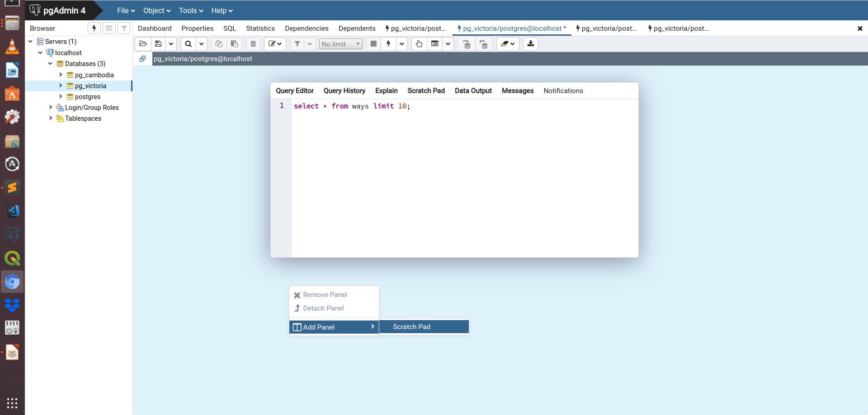Open the Tools menu
Screen dimensions: 868x415
click(x=188, y=10)
